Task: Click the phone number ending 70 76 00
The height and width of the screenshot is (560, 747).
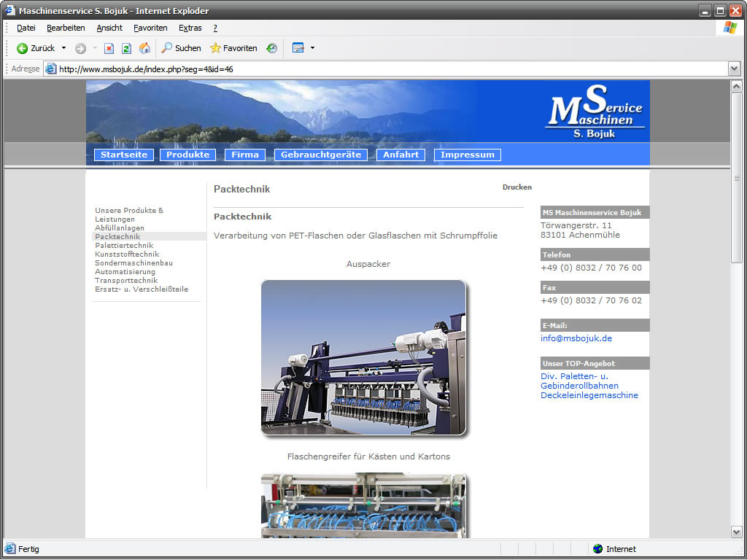Action: (x=591, y=268)
